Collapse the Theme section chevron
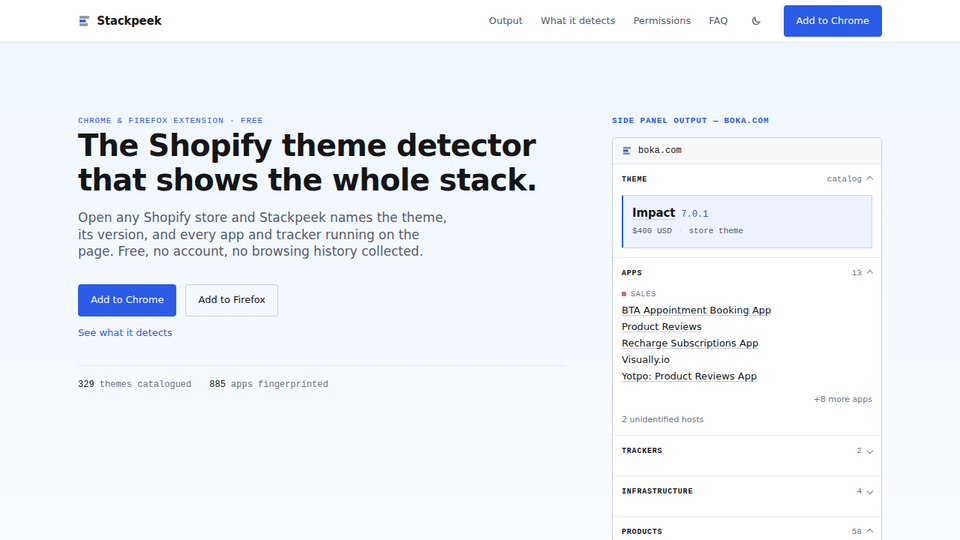The width and height of the screenshot is (960, 540). click(x=870, y=179)
